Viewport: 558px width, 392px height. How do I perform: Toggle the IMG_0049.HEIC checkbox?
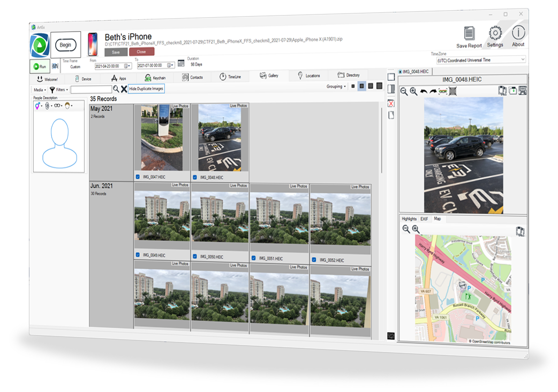coord(138,255)
